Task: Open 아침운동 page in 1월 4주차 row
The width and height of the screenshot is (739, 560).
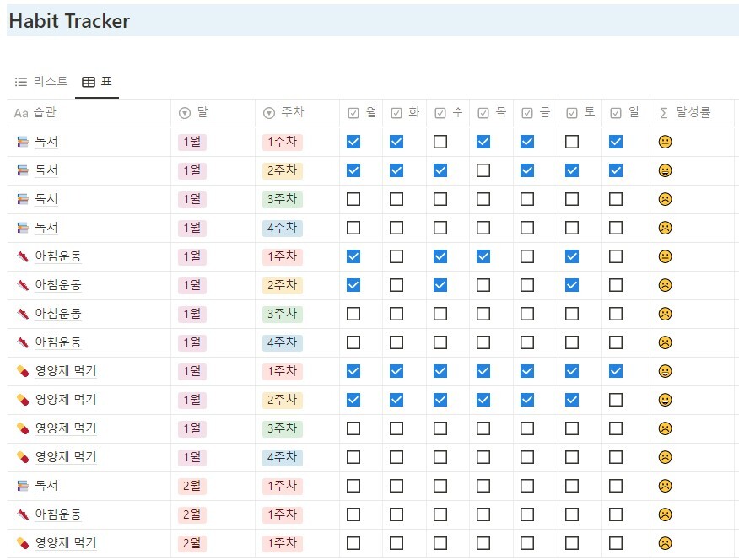Action: coord(58,342)
